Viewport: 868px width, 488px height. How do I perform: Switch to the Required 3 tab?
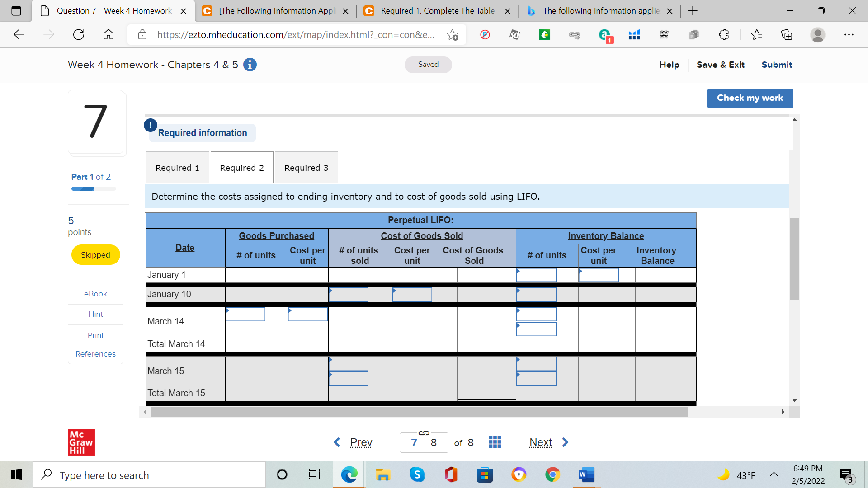[x=306, y=168]
